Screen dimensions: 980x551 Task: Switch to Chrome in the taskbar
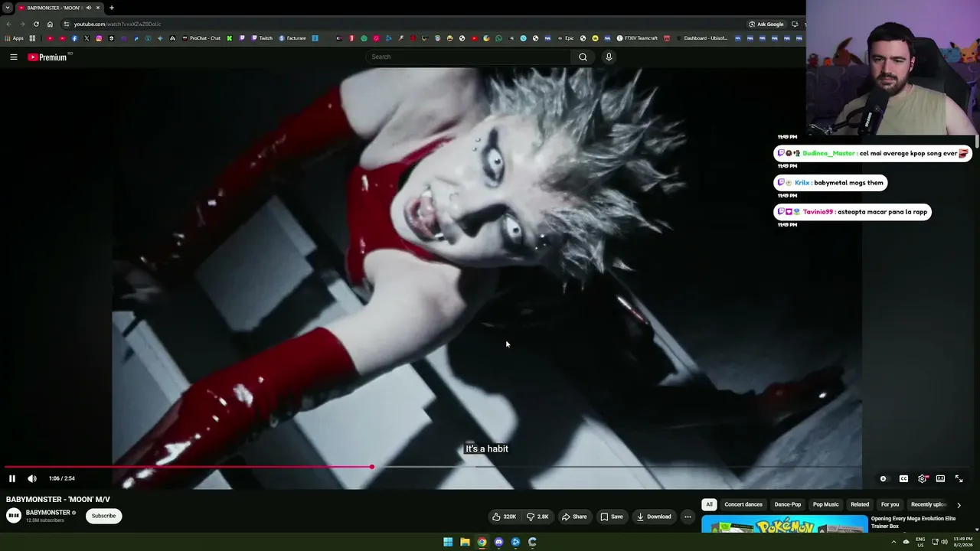(x=482, y=542)
